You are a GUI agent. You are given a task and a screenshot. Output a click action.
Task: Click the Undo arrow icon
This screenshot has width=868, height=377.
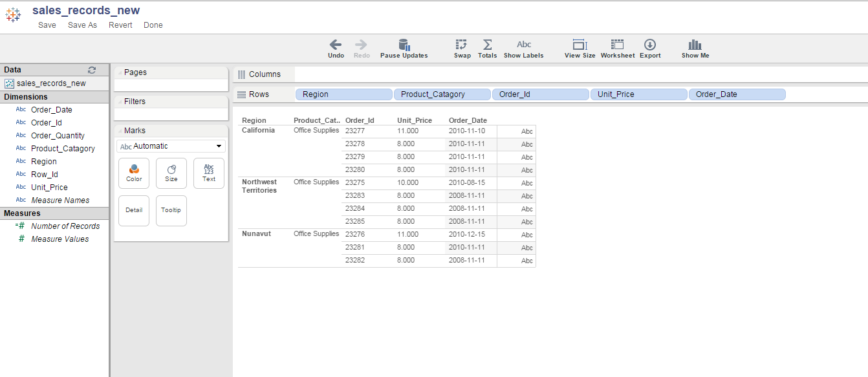click(x=336, y=45)
